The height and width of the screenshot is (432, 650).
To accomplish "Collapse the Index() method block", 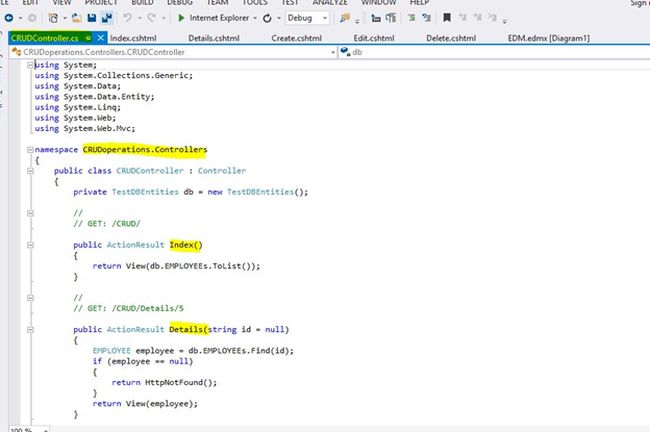I will coord(30,245).
